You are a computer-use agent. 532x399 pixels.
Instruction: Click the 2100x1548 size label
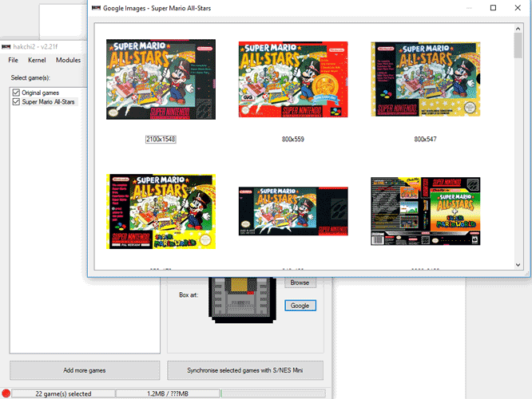point(161,140)
